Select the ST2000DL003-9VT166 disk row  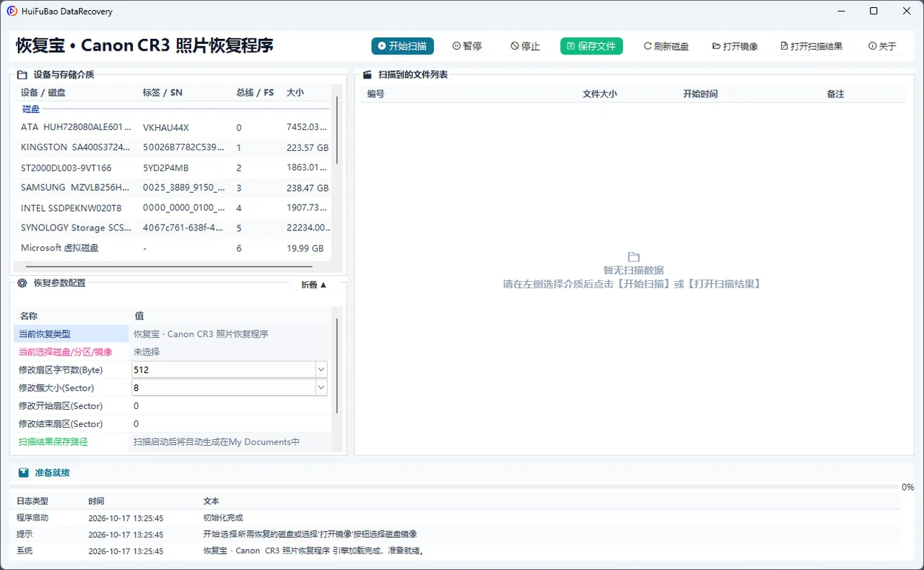(173, 168)
